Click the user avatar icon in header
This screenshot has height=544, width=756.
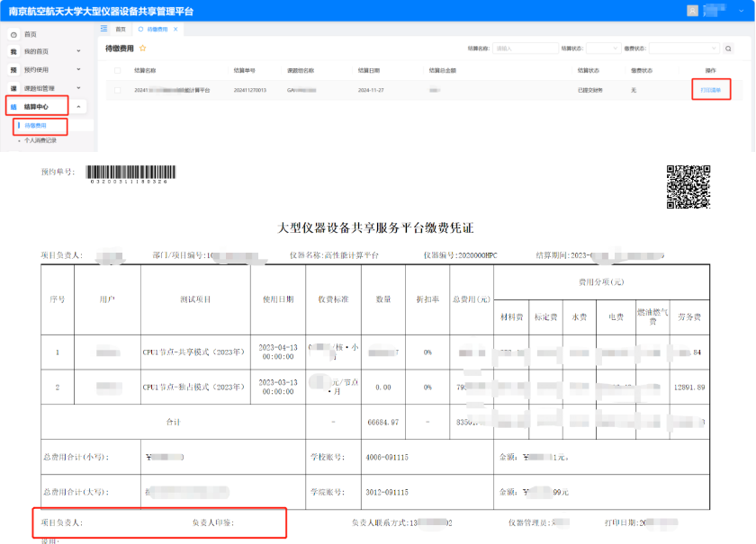click(692, 11)
